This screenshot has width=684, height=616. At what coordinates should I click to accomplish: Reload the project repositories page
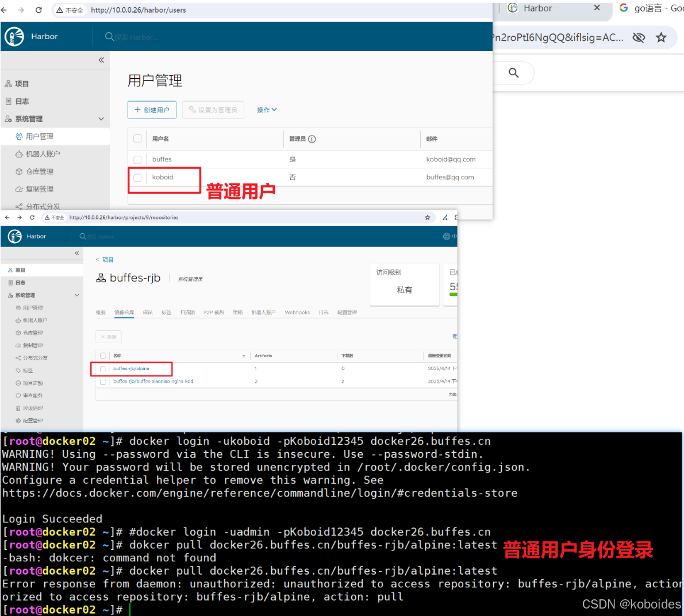[x=32, y=218]
